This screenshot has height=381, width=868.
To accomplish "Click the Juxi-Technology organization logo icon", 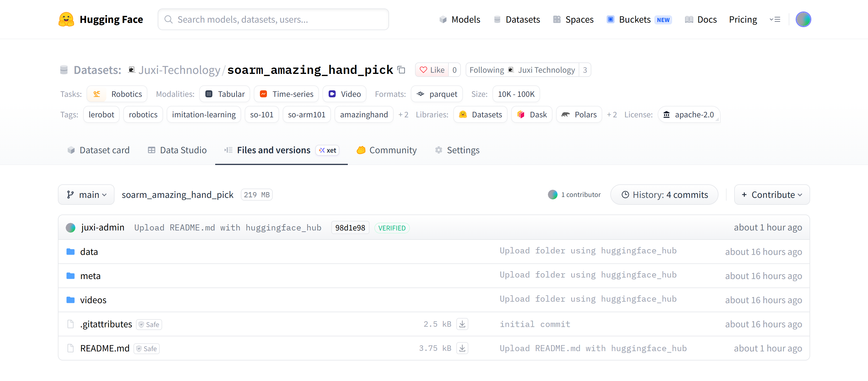I will click(131, 70).
